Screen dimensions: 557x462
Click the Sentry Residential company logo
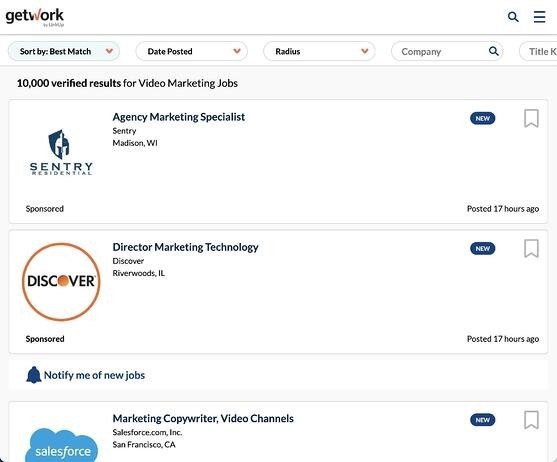point(61,152)
